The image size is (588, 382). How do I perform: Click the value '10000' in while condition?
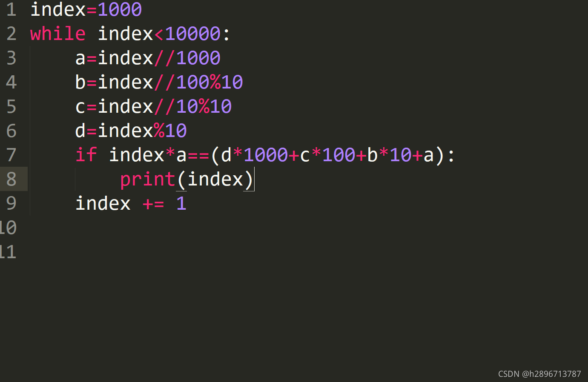point(193,34)
